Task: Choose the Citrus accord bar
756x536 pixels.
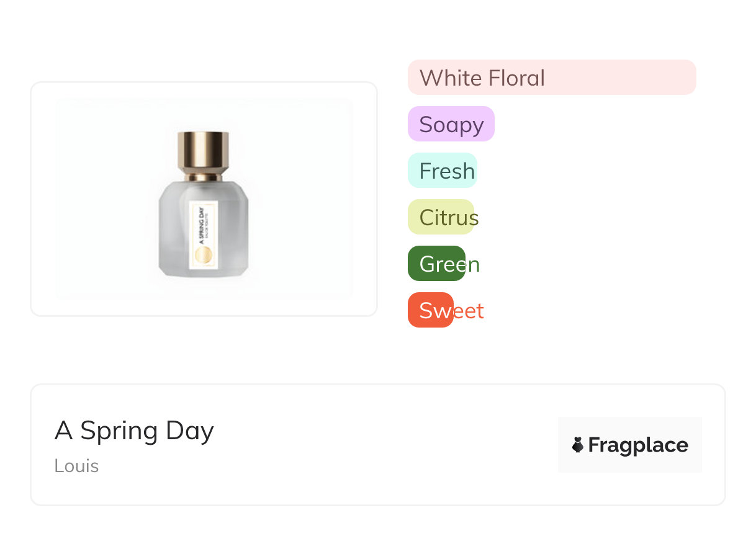Action: pyautogui.click(x=441, y=217)
